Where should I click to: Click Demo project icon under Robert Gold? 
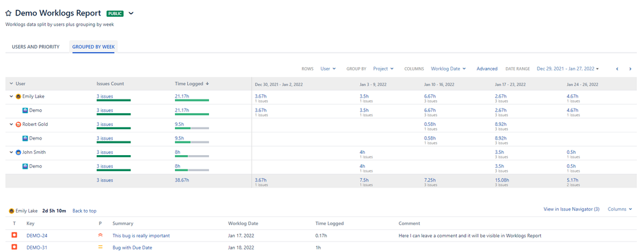click(25, 138)
